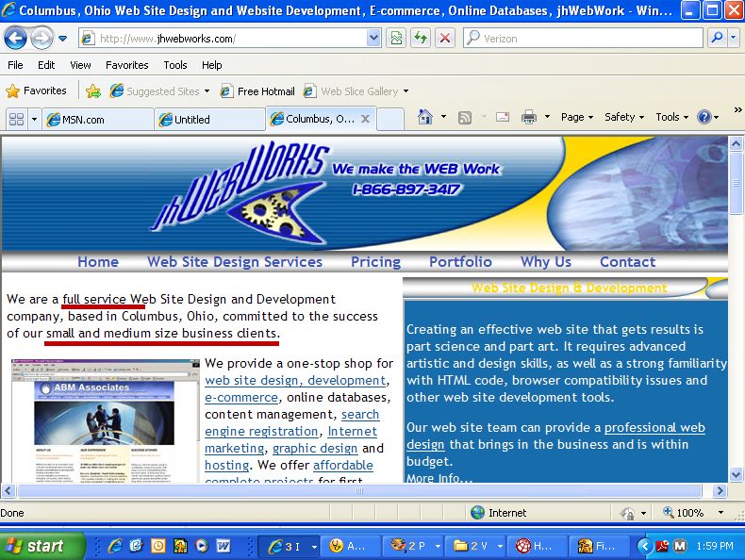745x560 pixels.
Task: Open the Help menu
Action: point(211,65)
